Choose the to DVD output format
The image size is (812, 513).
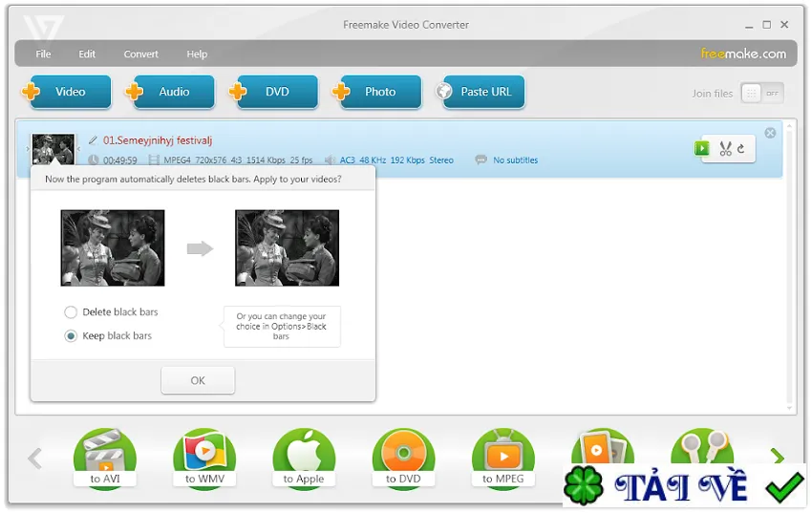[x=403, y=460]
